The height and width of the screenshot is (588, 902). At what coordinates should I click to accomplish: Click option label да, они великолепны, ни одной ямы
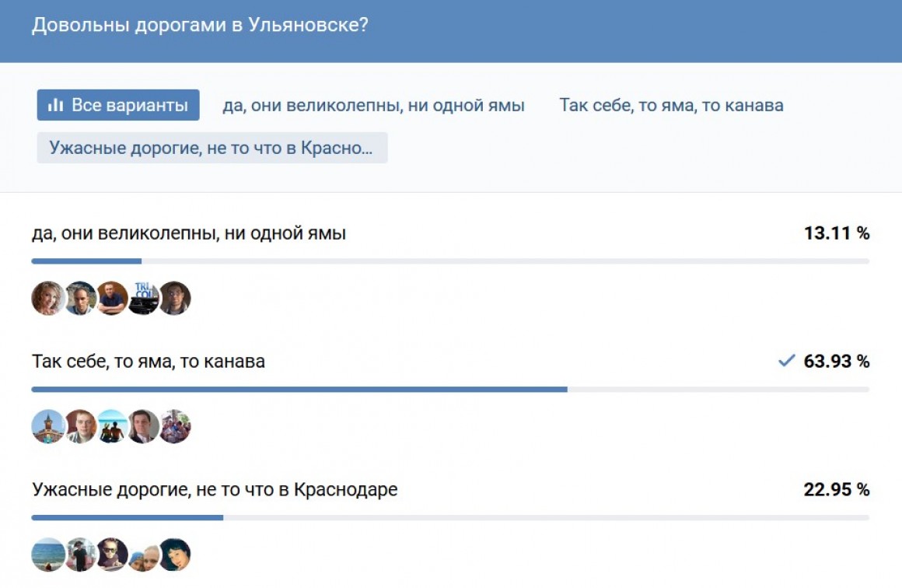(189, 233)
